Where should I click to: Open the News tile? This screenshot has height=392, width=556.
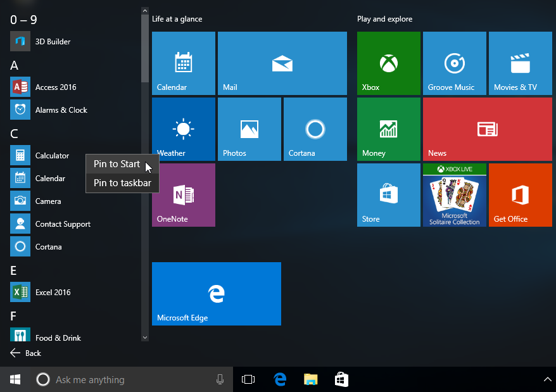[x=488, y=129]
